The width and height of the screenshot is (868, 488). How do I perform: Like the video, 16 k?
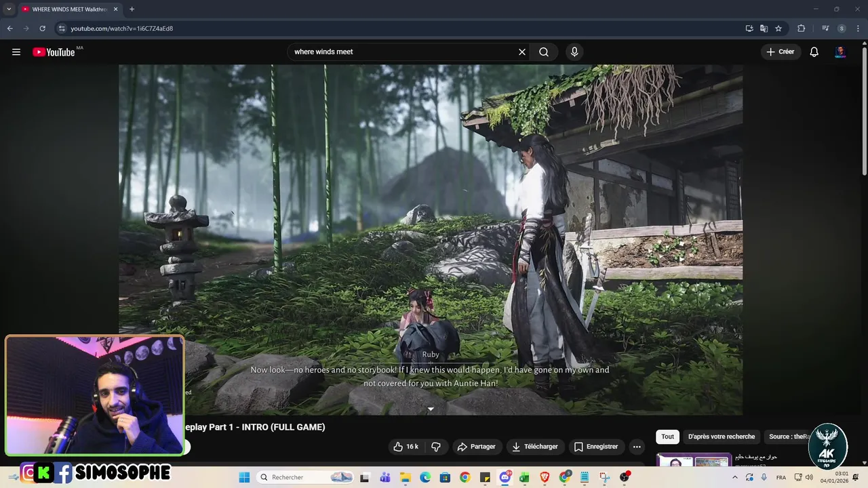406,447
